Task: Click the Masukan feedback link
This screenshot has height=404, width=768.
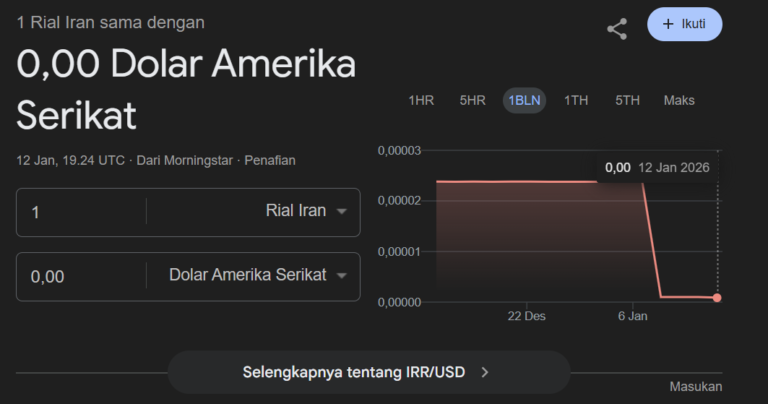Action: [x=695, y=386]
